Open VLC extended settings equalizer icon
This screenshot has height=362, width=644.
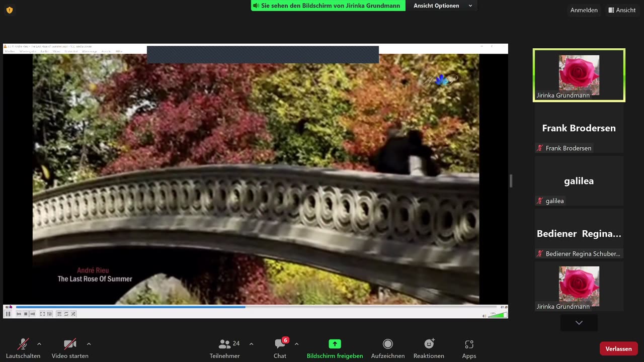click(x=49, y=314)
